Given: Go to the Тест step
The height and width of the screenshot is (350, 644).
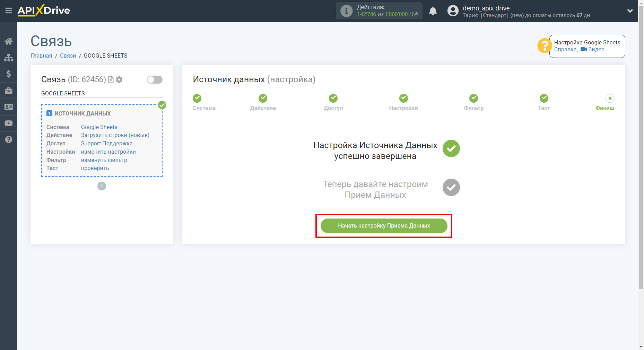Looking at the screenshot, I should [x=544, y=98].
